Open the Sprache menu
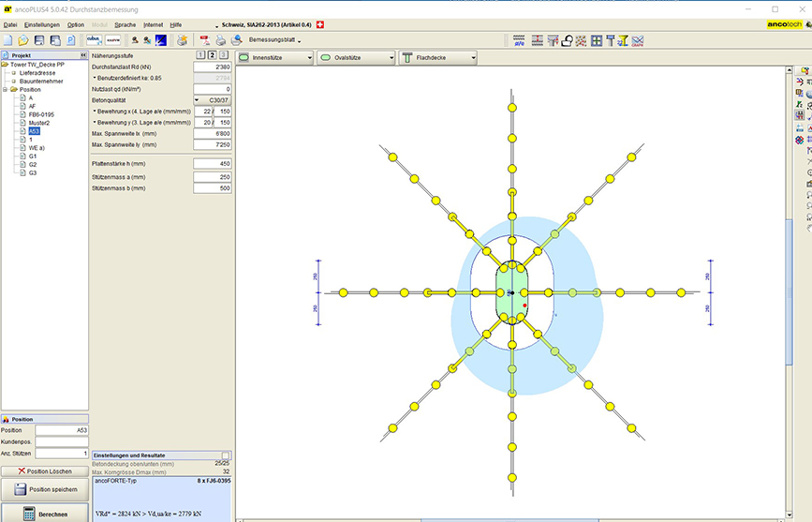Viewport: 812px width, 522px height. 125,23
